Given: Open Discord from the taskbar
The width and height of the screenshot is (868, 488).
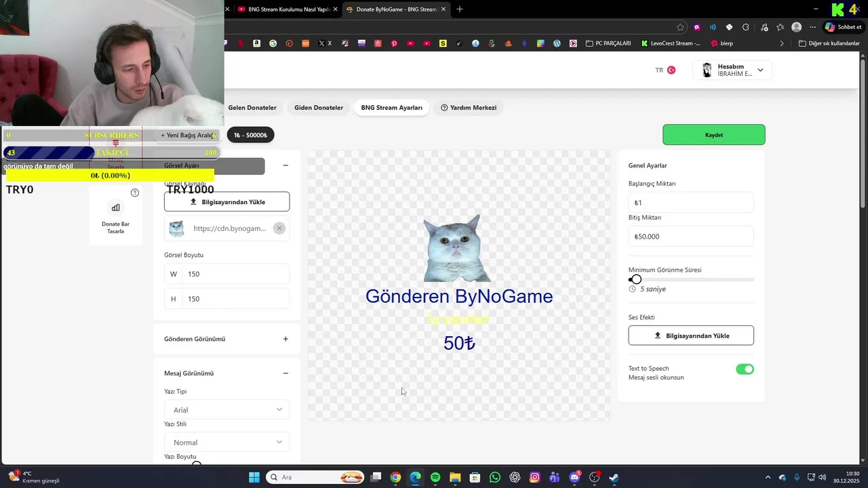Looking at the screenshot, I should click(575, 477).
